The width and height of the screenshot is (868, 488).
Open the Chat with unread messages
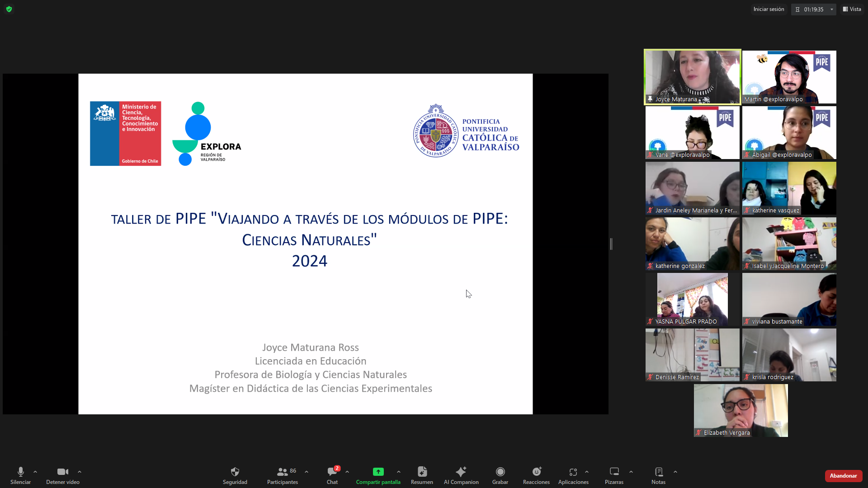tap(332, 472)
